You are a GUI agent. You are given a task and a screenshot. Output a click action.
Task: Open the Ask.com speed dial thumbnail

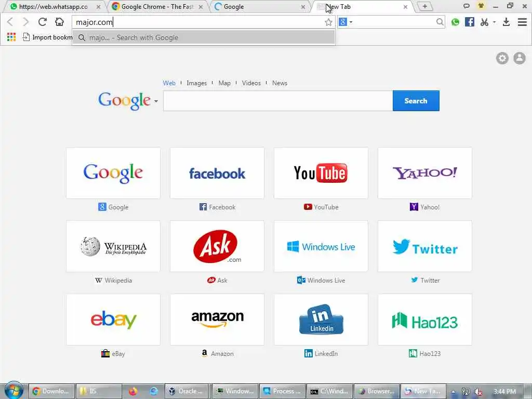(x=217, y=246)
